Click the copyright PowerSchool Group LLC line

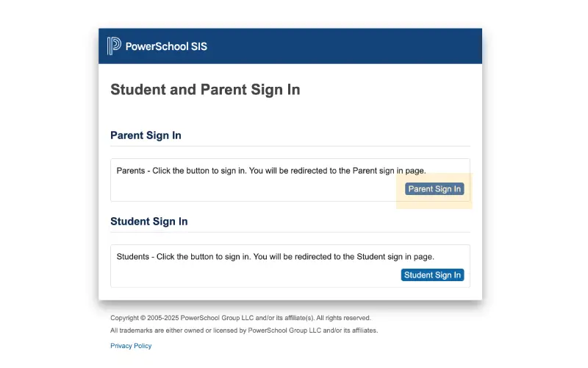240,318
